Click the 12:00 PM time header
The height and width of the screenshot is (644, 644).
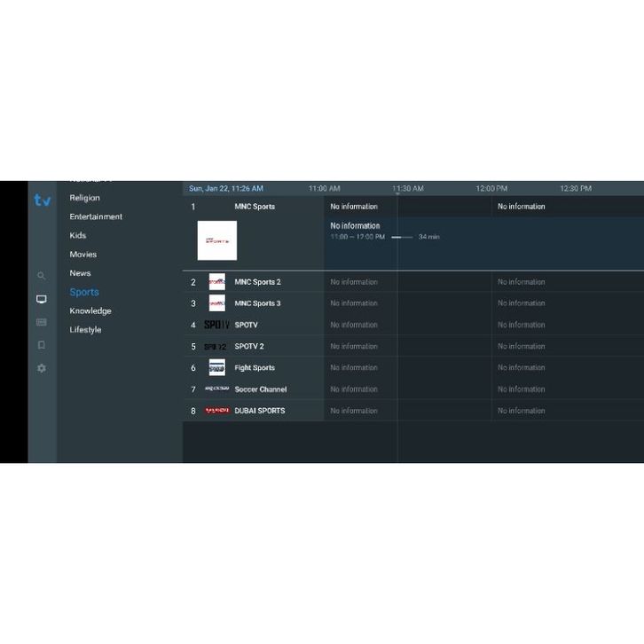491,189
